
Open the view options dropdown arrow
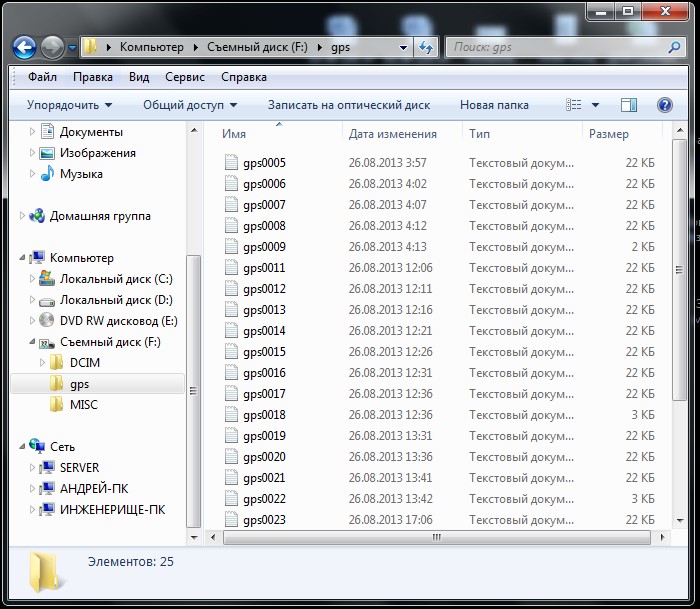(595, 105)
